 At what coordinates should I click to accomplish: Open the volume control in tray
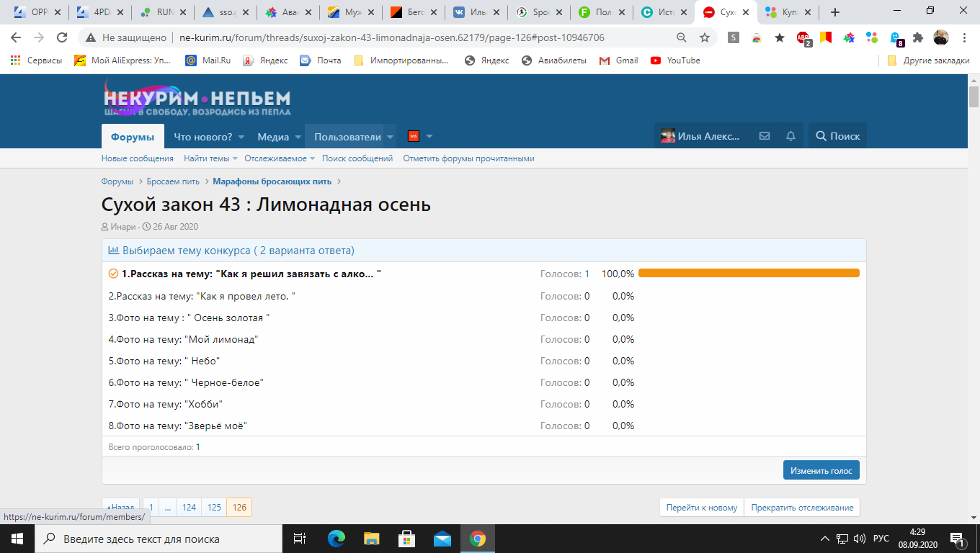[x=859, y=539]
